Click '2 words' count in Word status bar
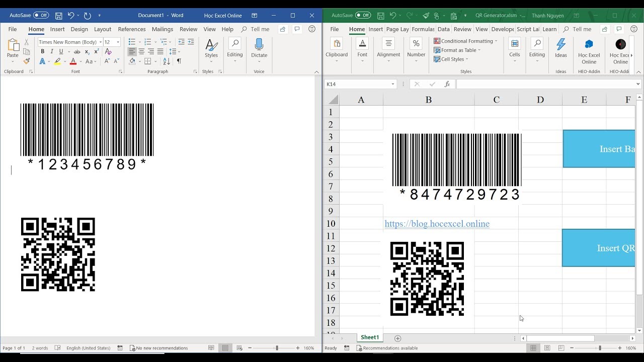 [x=40, y=348]
